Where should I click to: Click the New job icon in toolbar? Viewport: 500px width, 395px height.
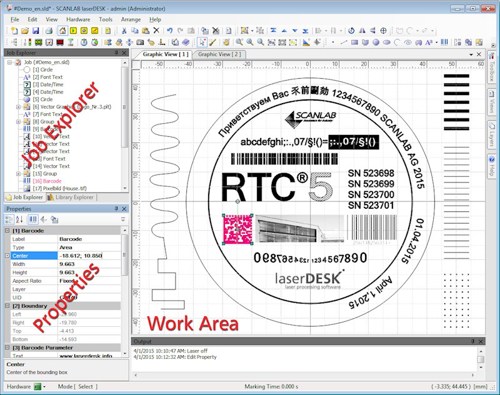(x=14, y=31)
